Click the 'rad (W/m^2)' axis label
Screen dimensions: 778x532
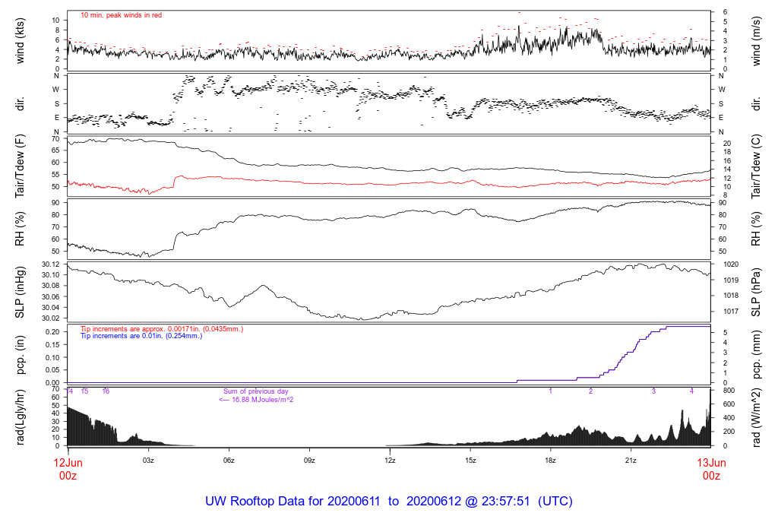pyautogui.click(x=756, y=417)
